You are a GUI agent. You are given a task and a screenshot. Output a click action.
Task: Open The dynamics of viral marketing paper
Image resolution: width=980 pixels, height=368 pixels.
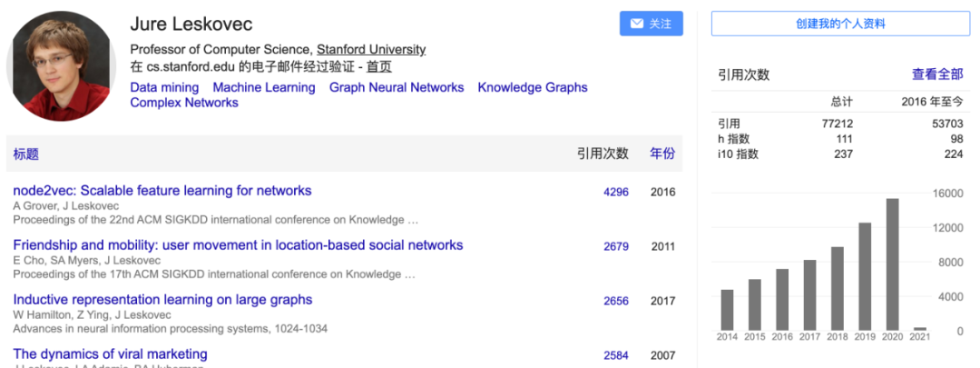110,354
